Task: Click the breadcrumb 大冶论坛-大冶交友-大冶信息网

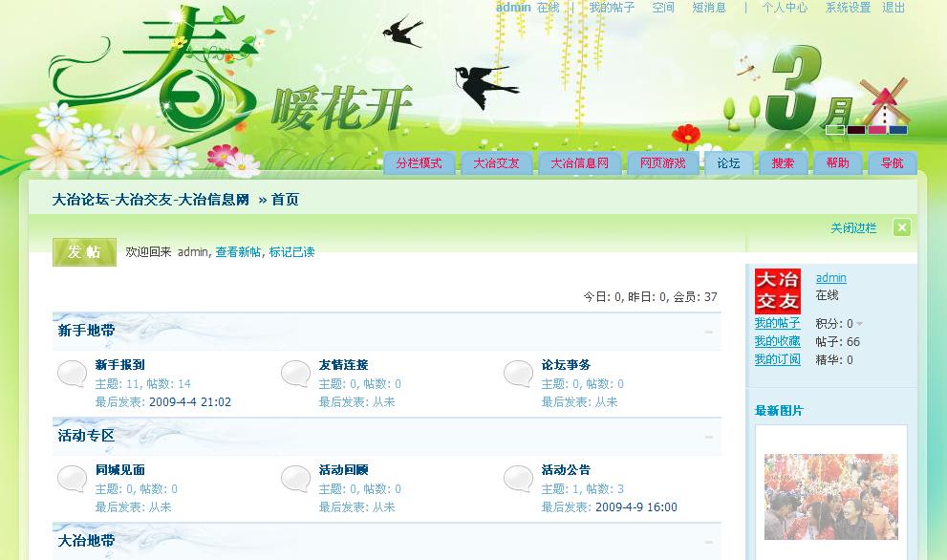Action: (x=151, y=200)
